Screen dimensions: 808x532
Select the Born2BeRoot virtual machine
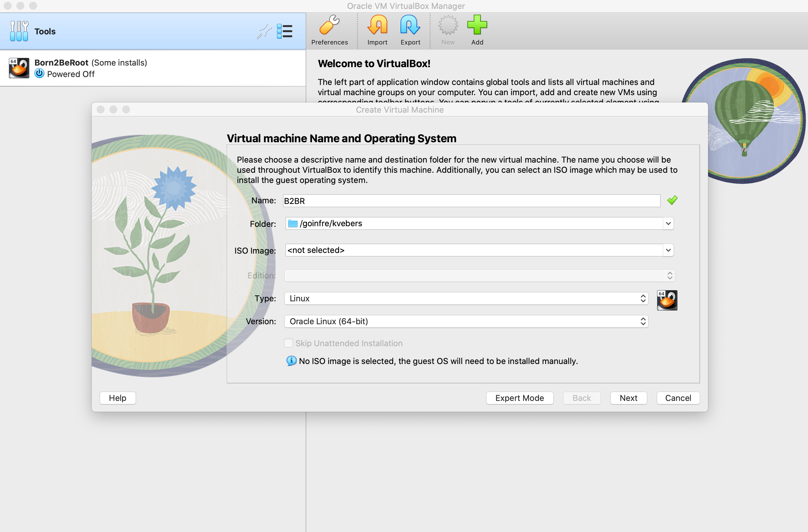coord(153,68)
